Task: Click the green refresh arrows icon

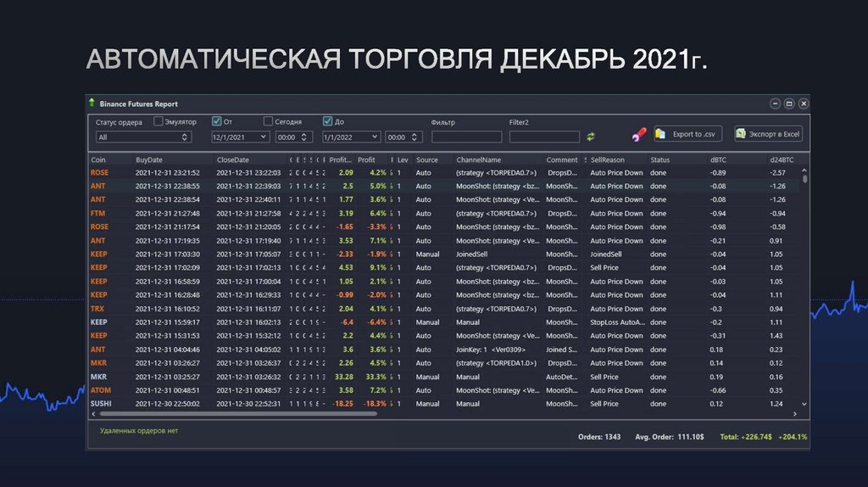Action: tap(591, 137)
